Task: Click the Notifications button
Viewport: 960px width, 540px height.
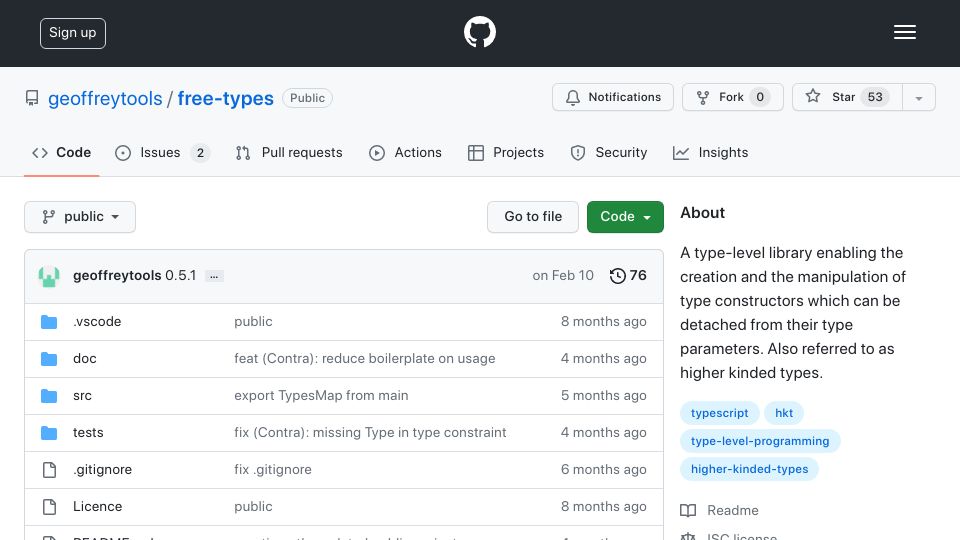Action: click(613, 97)
